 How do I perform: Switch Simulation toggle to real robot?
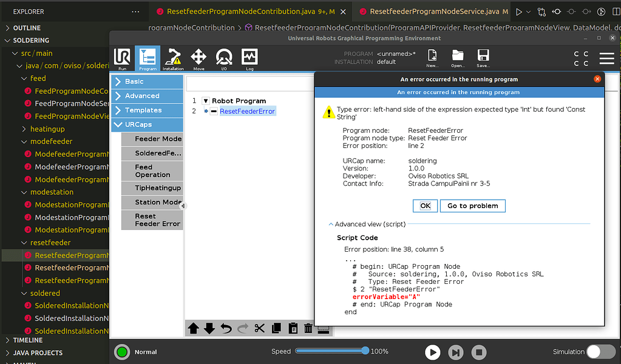(600, 351)
